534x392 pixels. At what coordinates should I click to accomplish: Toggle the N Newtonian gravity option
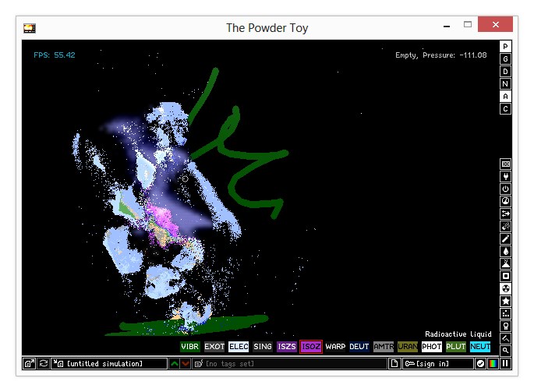506,84
